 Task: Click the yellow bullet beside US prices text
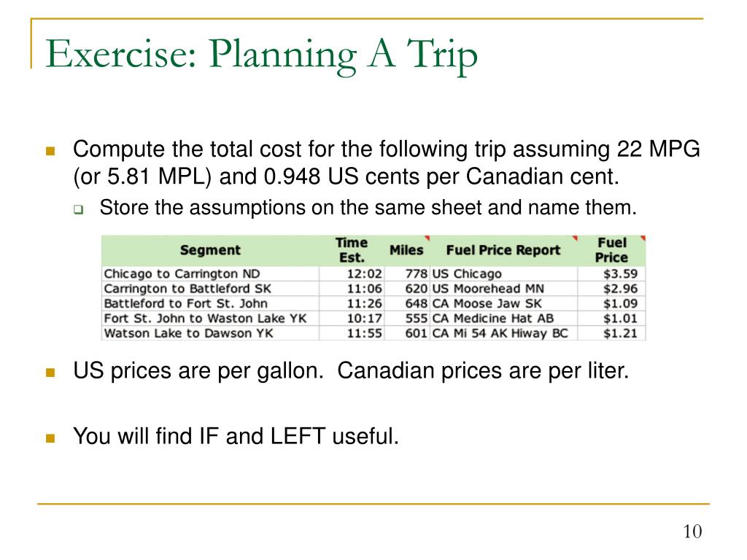tap(50, 373)
